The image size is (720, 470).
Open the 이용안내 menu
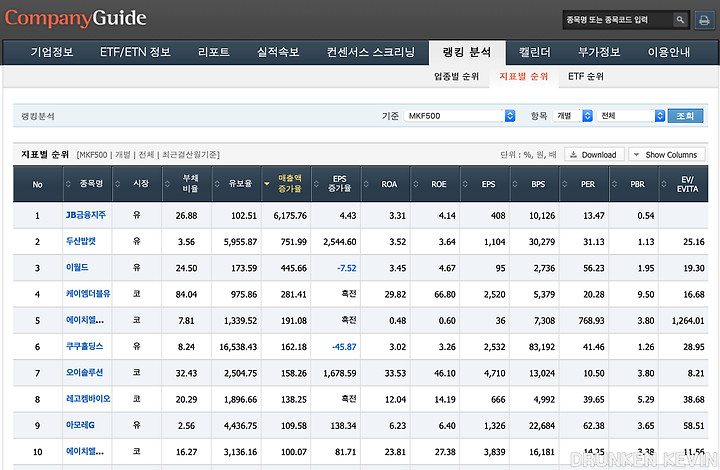tap(669, 52)
